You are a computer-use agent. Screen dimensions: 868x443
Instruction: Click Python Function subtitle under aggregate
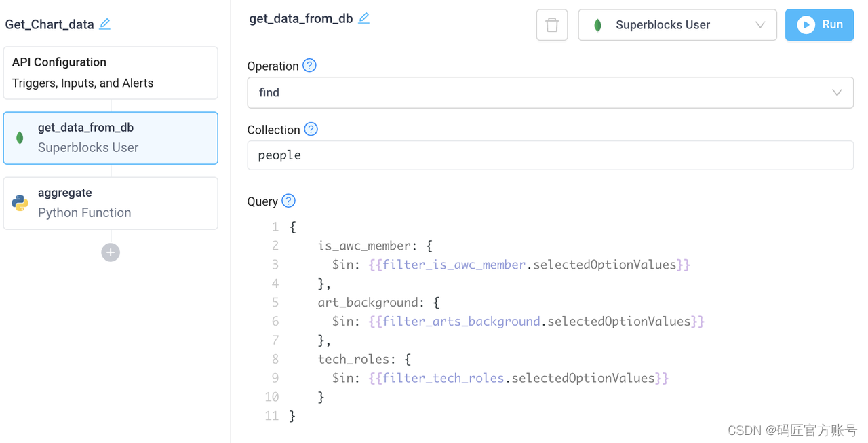[85, 213]
